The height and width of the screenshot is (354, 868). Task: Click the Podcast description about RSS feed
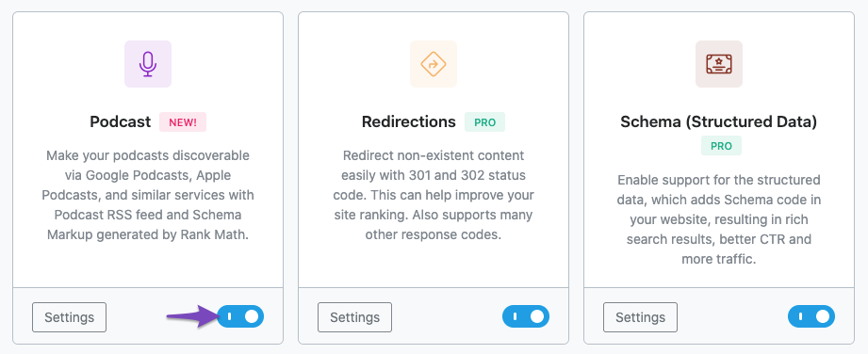(148, 195)
